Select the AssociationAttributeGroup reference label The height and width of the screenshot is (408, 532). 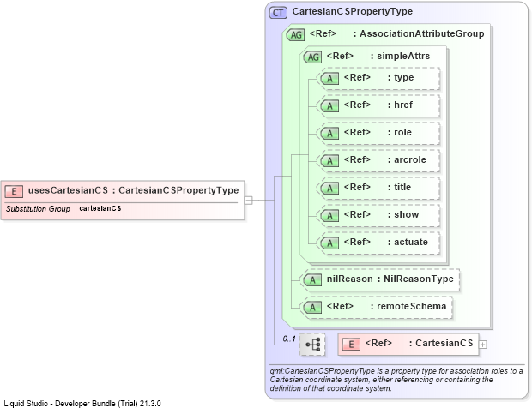396,34
